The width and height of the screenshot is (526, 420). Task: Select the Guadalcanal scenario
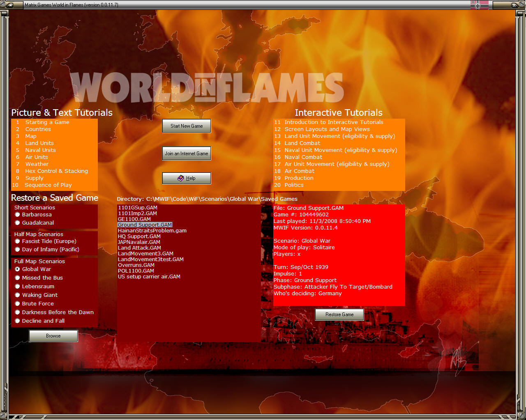point(35,223)
